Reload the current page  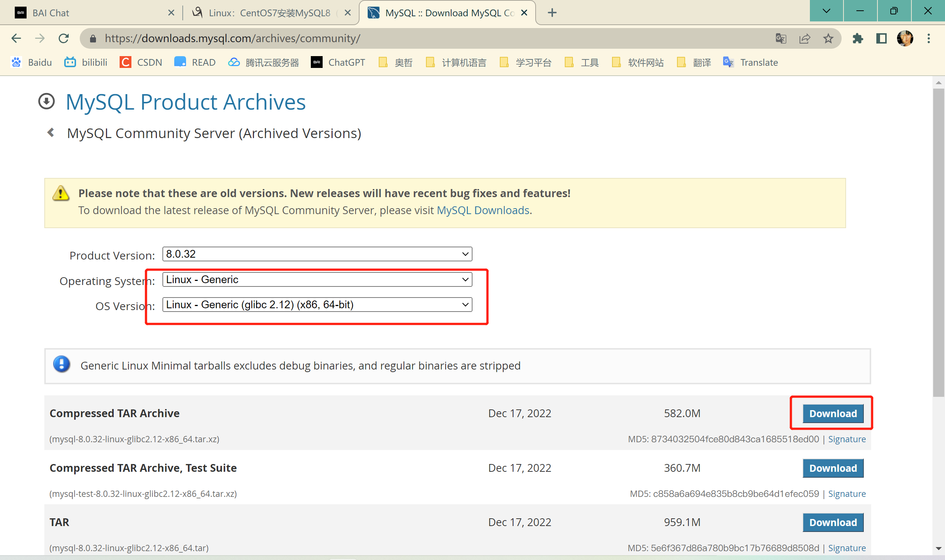[x=64, y=38]
